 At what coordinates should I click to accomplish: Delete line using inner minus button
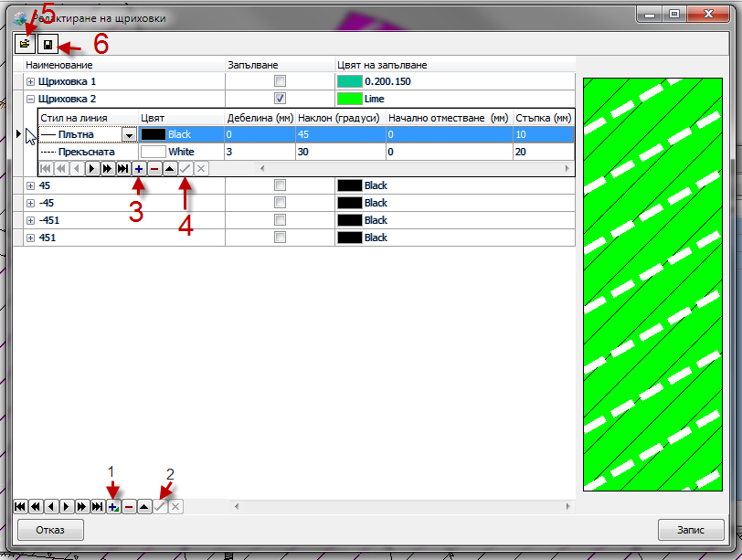click(x=154, y=168)
